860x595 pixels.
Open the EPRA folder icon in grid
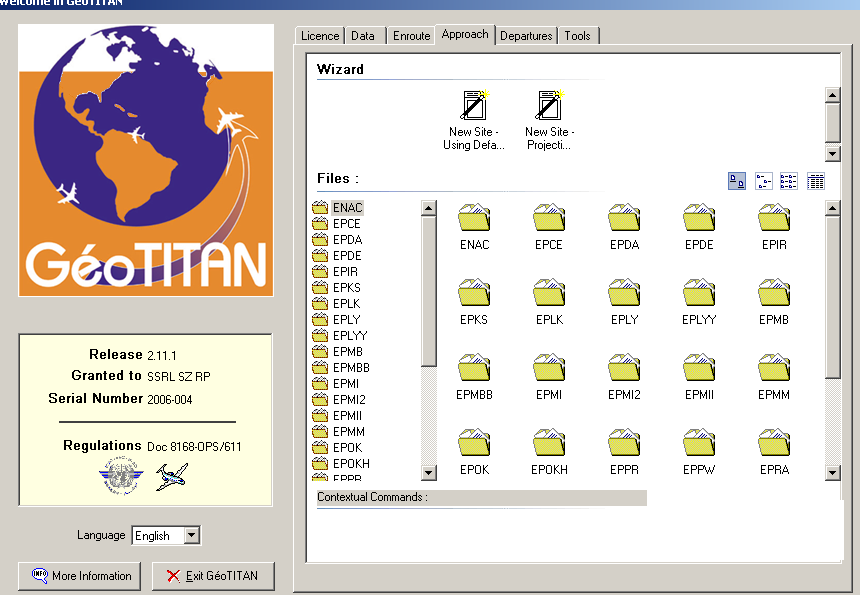[x=774, y=443]
